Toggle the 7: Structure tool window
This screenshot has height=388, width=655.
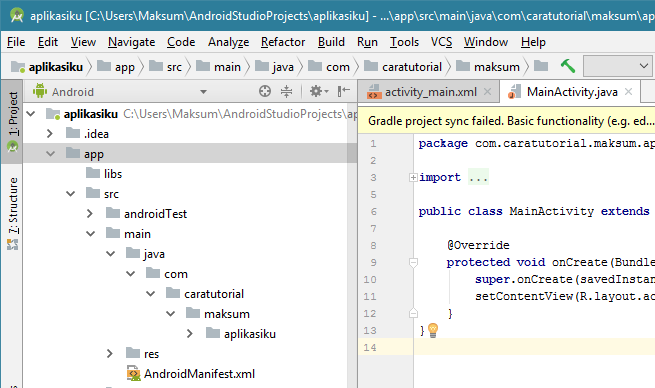13,213
